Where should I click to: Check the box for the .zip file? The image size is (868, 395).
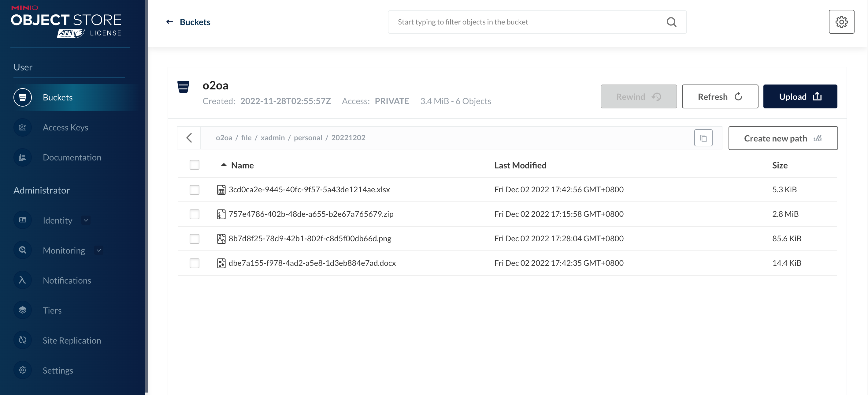(x=195, y=214)
